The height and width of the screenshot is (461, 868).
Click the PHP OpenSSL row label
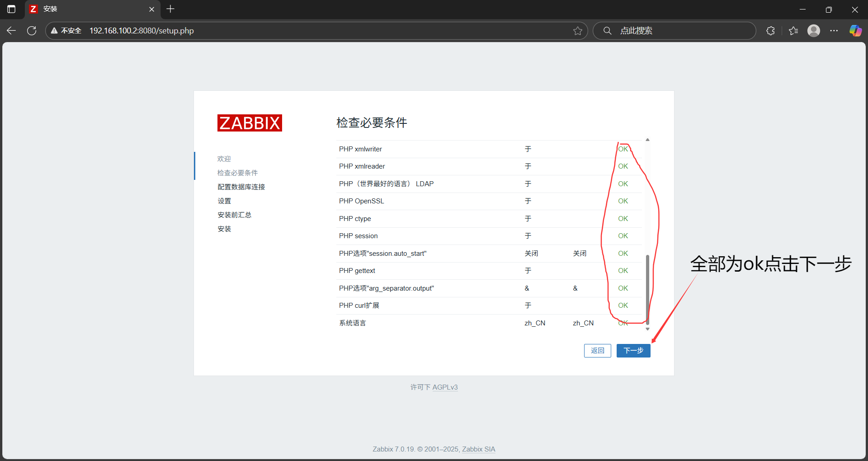click(361, 201)
